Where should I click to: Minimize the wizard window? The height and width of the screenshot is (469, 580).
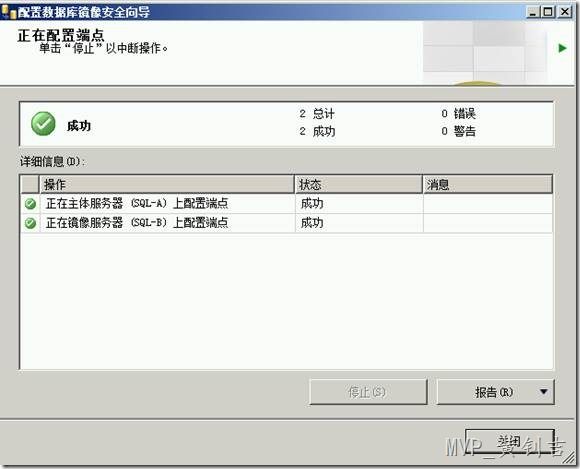coord(532,12)
